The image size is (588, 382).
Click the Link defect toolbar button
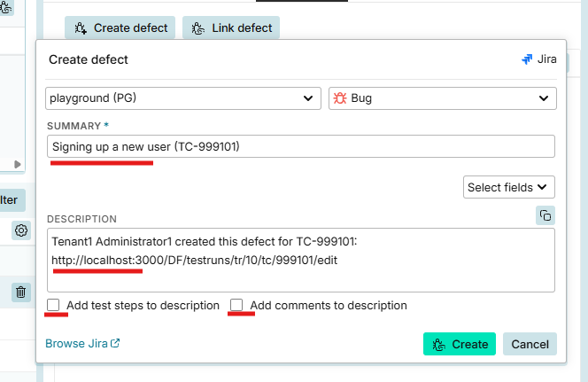(x=231, y=27)
